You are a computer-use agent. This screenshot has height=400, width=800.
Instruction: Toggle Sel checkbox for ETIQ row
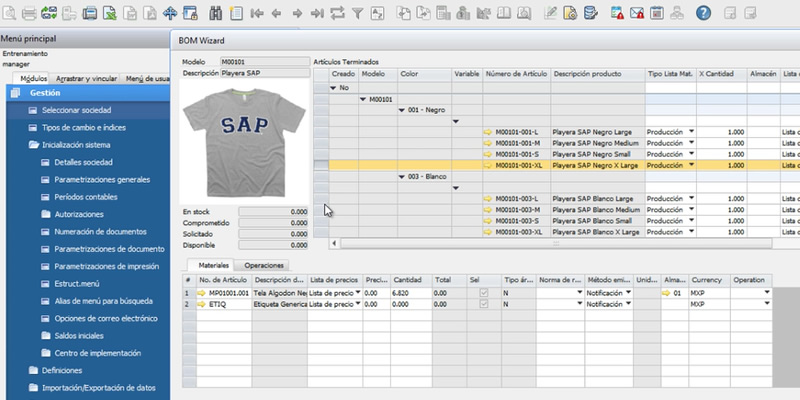[484, 303]
